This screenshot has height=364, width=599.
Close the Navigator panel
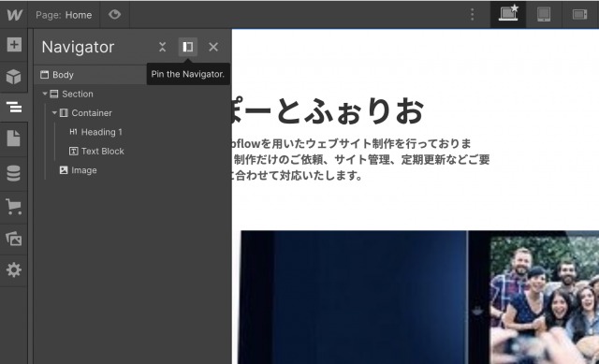tap(213, 47)
